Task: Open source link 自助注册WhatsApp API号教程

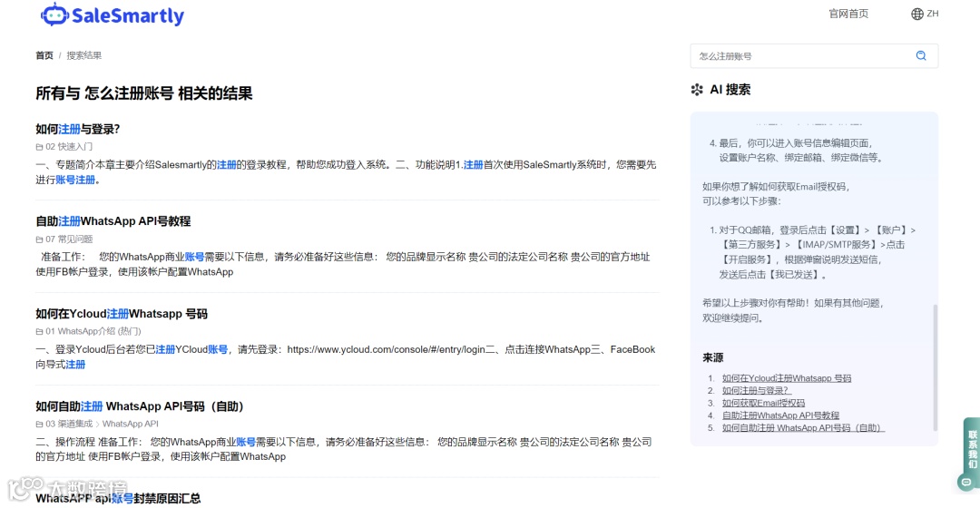Action: [x=780, y=415]
